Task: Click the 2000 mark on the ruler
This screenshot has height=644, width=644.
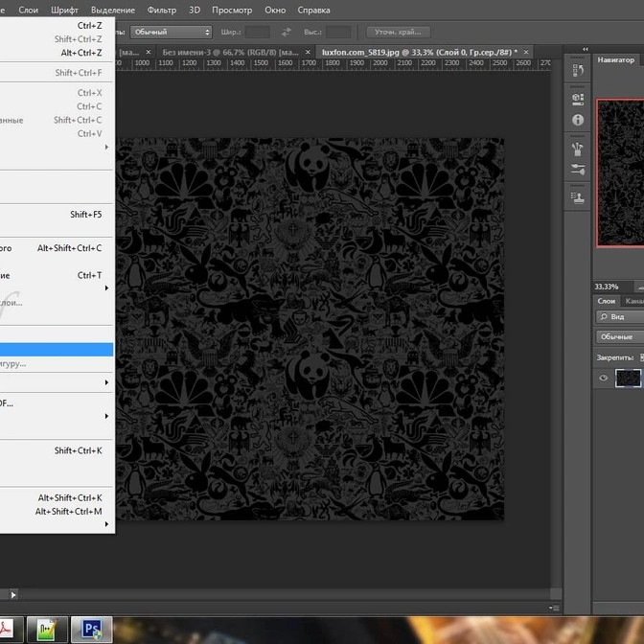Action: point(379,63)
